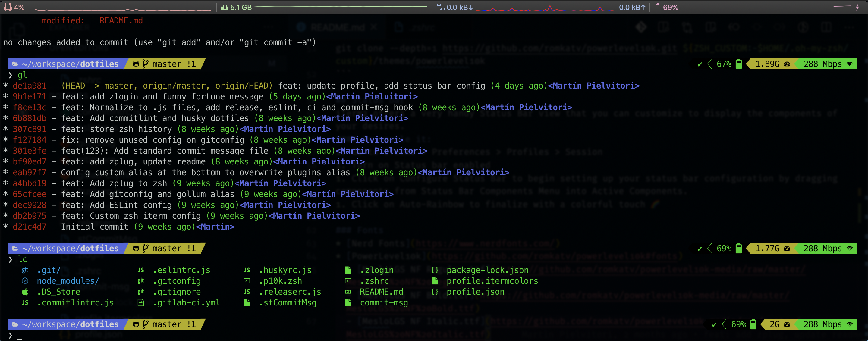Screen dimensions: 868x341
Task: Click the checkmark status icon in the 2G prompt row
Action: 714,324
